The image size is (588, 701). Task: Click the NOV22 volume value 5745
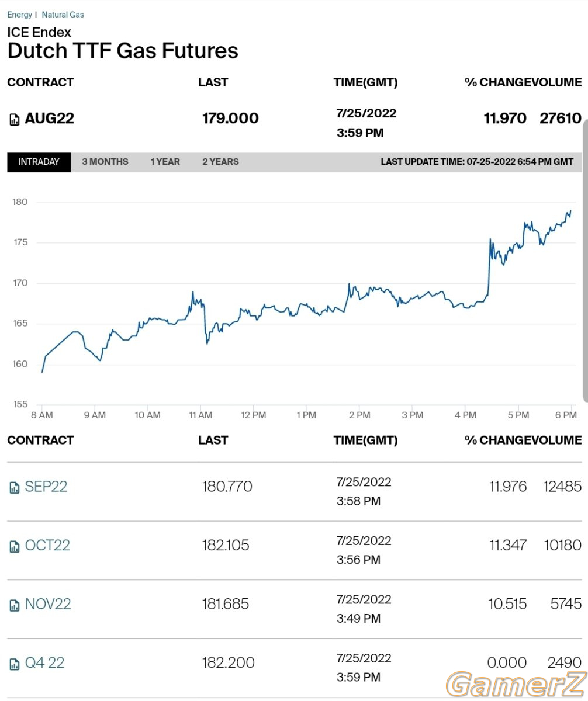click(x=566, y=604)
